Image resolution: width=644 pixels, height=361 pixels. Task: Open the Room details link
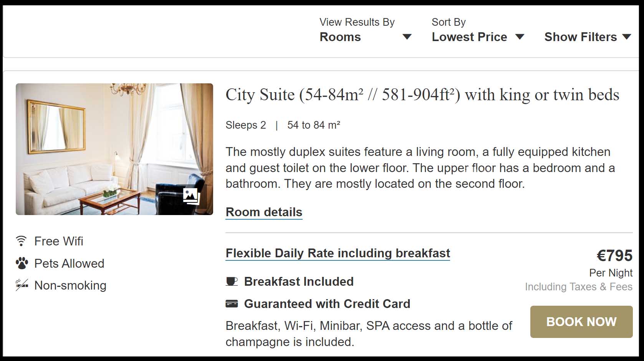(x=264, y=212)
